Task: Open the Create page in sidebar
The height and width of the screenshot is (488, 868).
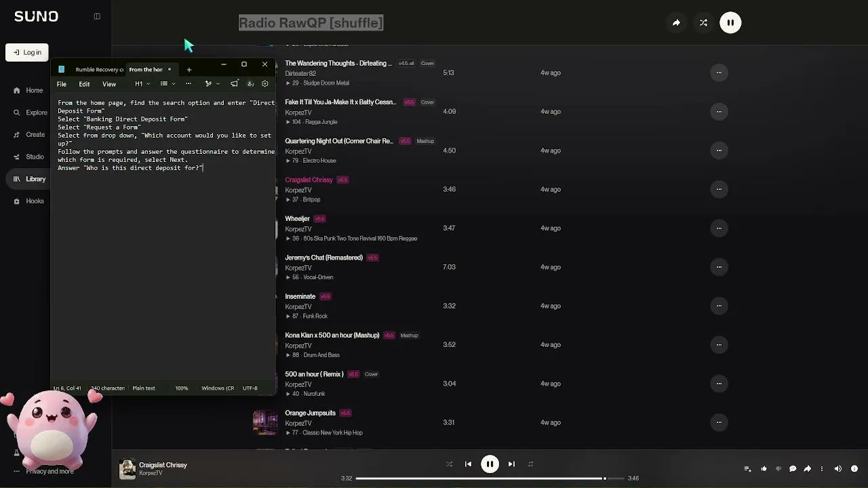Action: click(x=28, y=135)
